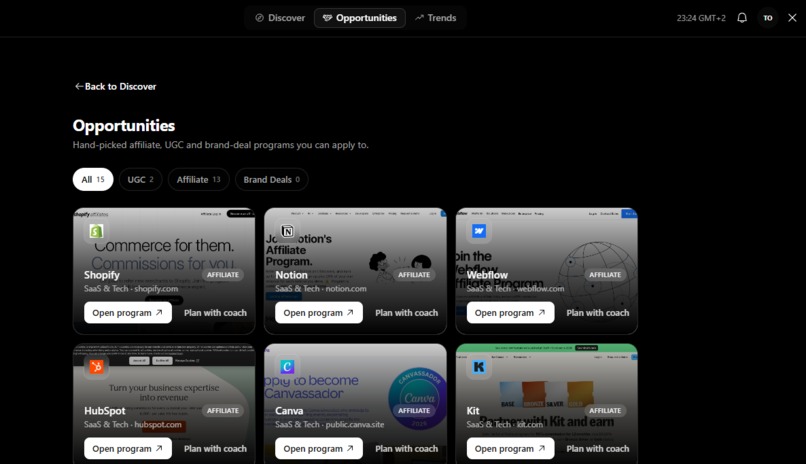
Task: Filter by Affiliate programs
Action: (x=198, y=179)
